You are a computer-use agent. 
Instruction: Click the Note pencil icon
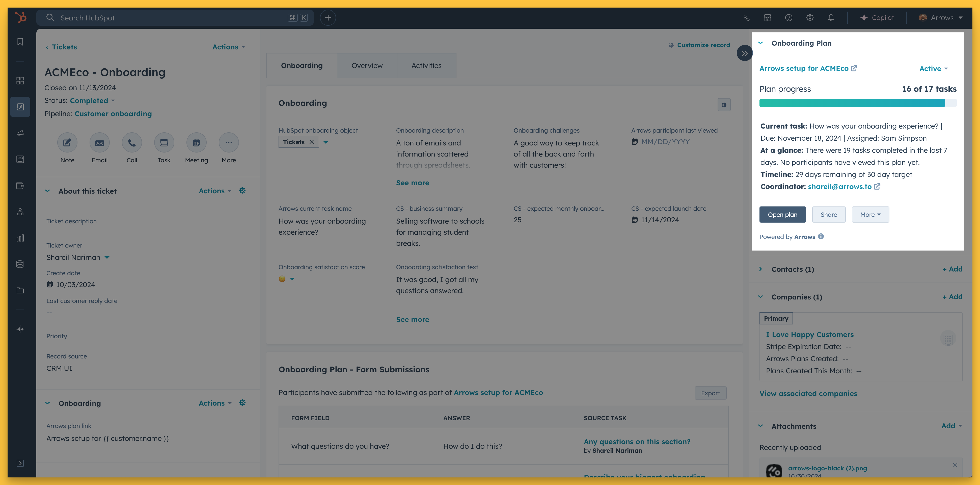coord(67,142)
